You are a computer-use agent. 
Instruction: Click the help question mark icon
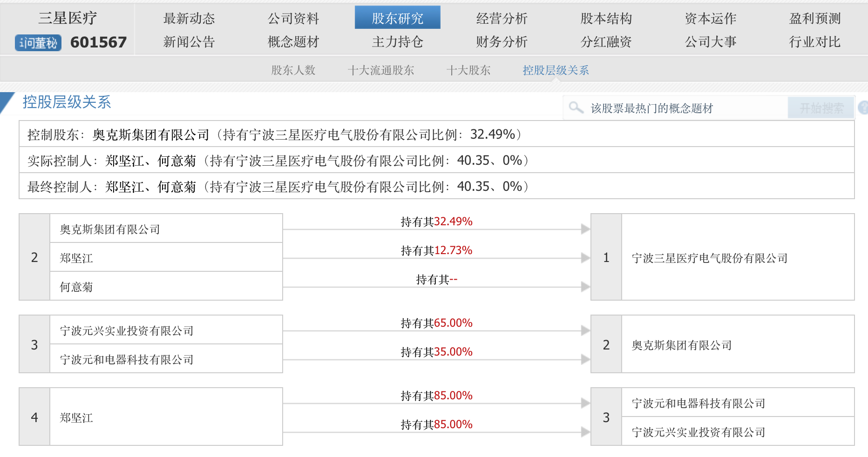(863, 108)
